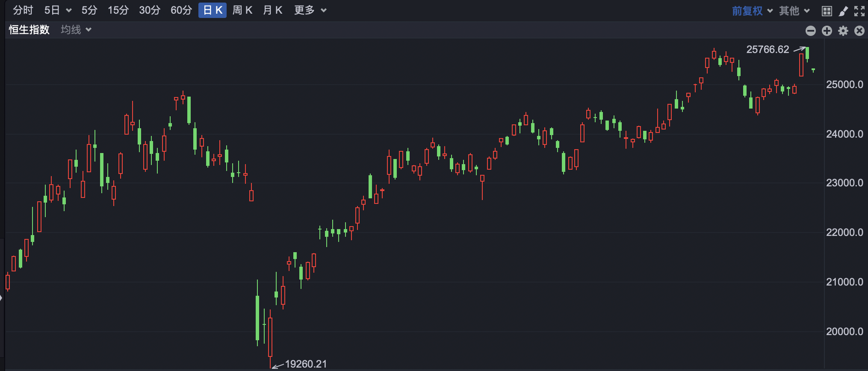Viewport: 868px width, 371px height.
Task: Select the drawing pen tool
Action: 843,11
